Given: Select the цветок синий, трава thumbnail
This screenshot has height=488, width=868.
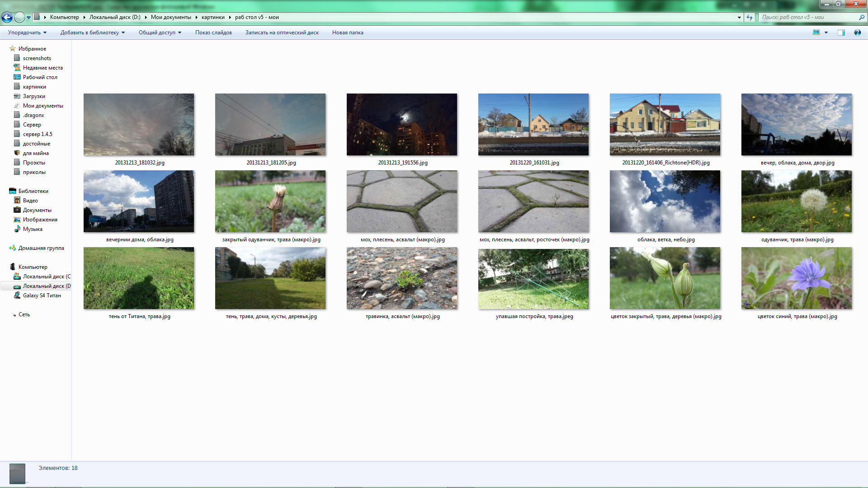Looking at the screenshot, I should 796,278.
